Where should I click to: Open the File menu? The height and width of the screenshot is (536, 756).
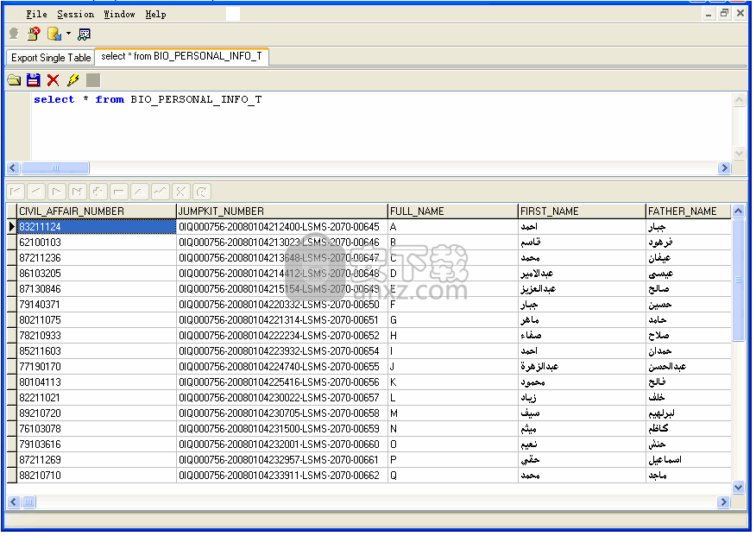[x=36, y=15]
